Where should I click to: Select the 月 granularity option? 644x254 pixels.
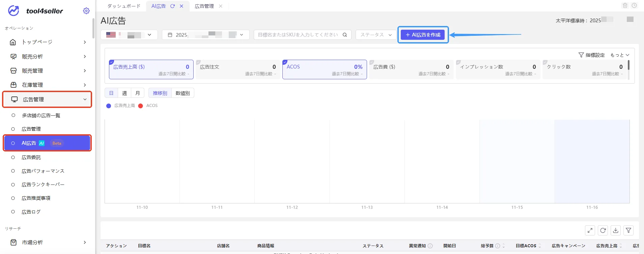138,93
